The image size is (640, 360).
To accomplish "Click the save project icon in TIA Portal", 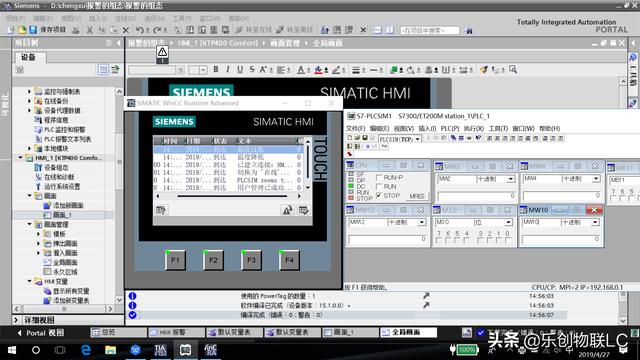I will coord(33,30).
